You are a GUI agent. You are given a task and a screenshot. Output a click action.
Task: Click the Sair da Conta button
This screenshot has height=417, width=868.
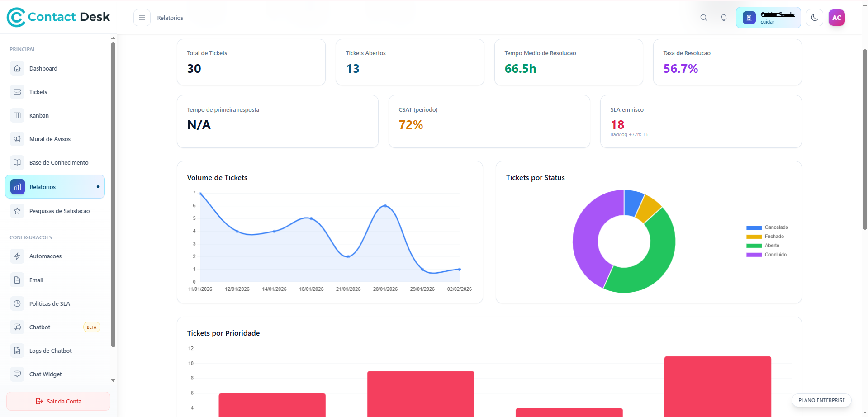[58, 401]
